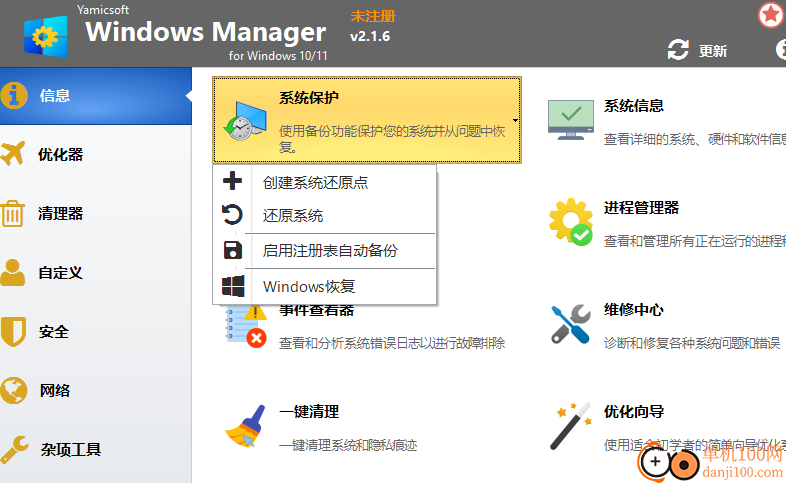Go to the 自定义 sidebar section
The image size is (786, 483).
point(96,273)
